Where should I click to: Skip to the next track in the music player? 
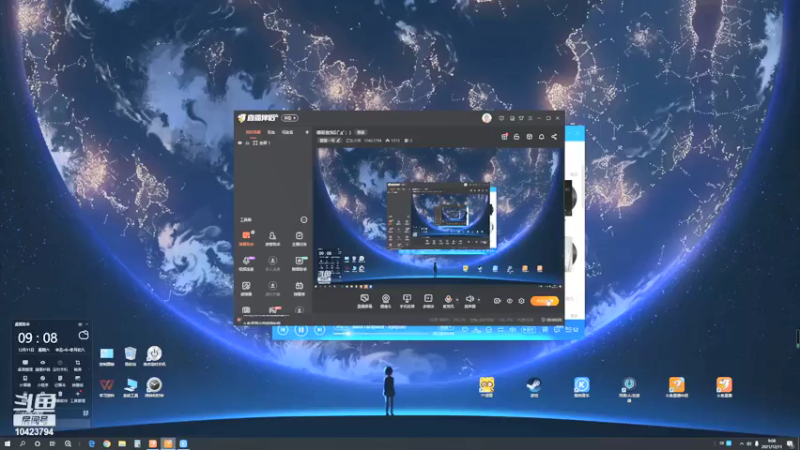coord(319,330)
